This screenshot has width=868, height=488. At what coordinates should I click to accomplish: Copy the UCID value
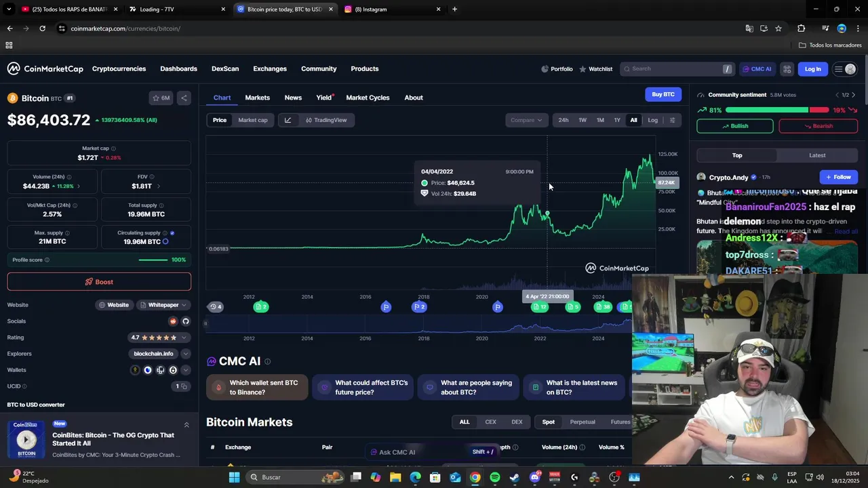(x=183, y=386)
